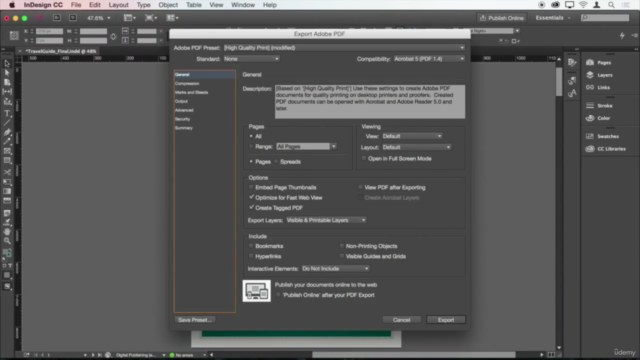Open the Compatibility dropdown
640x360 pixels.
pyautogui.click(x=429, y=59)
